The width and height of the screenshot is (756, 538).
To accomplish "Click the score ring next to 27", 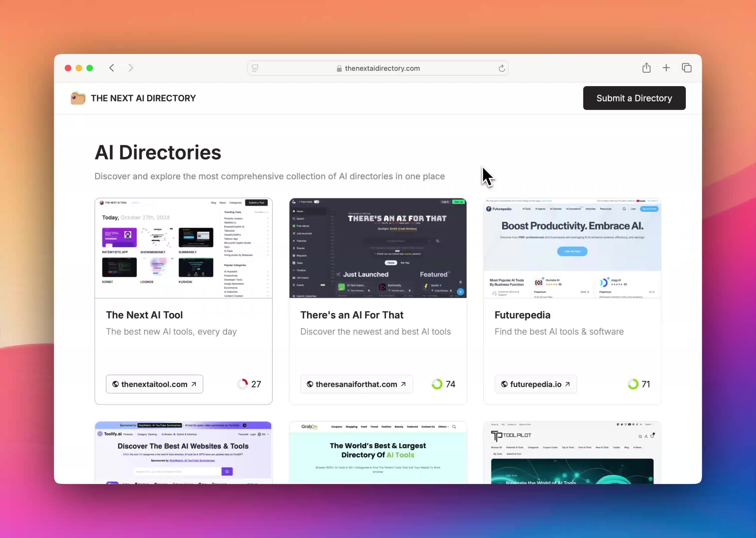I will pos(242,384).
